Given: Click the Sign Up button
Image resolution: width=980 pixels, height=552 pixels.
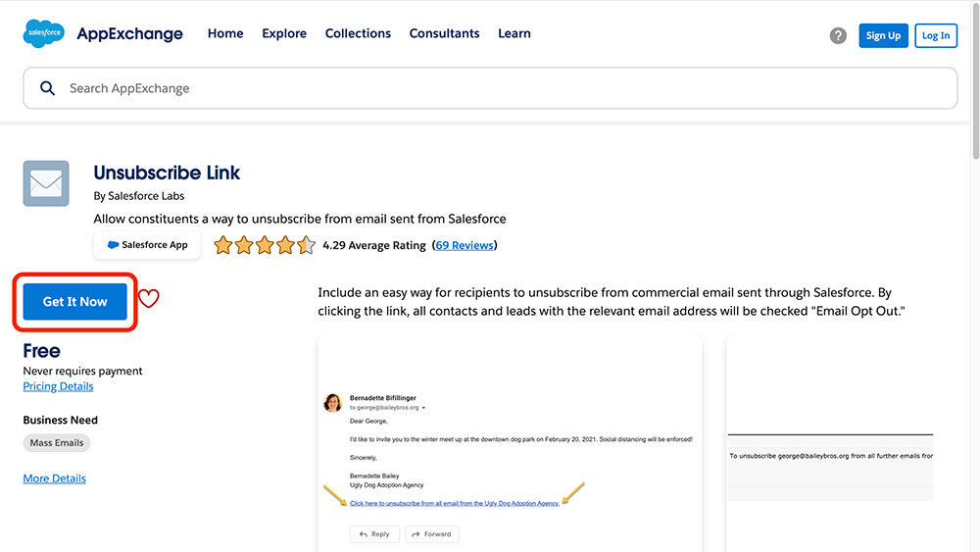Looking at the screenshot, I should pyautogui.click(x=883, y=35).
